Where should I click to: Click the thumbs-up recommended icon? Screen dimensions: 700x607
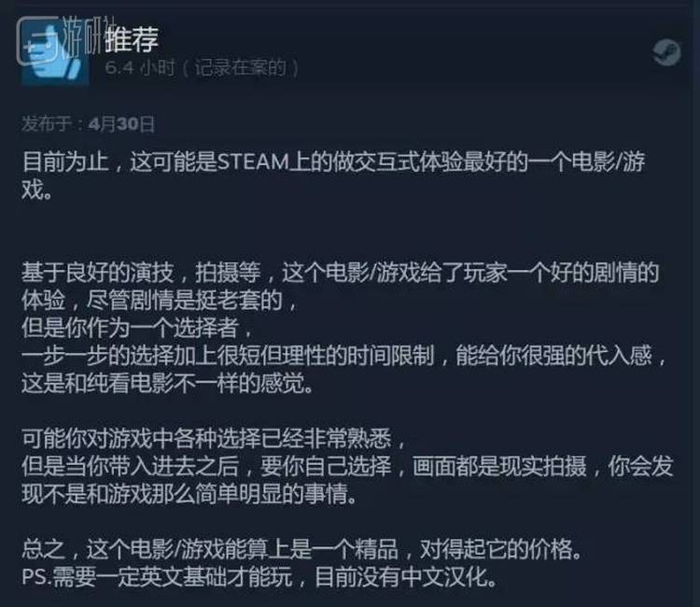click(55, 51)
